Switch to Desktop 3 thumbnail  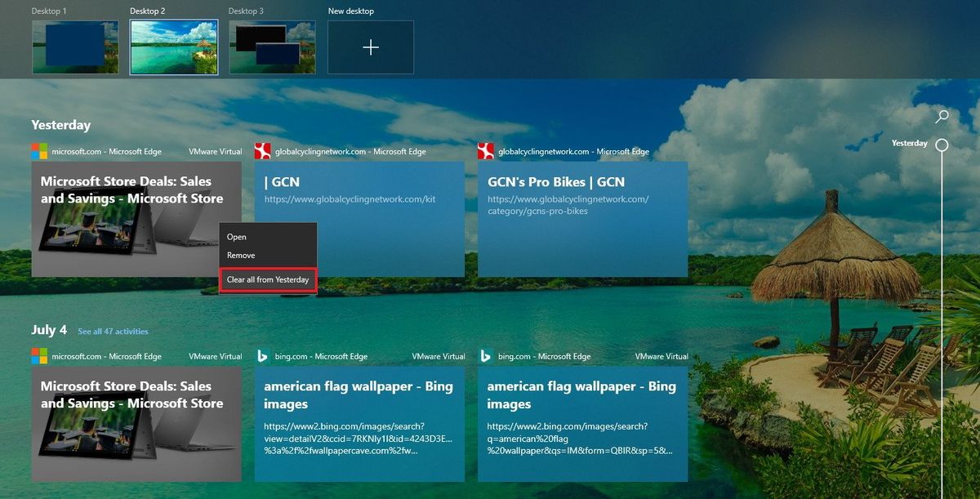click(272, 47)
